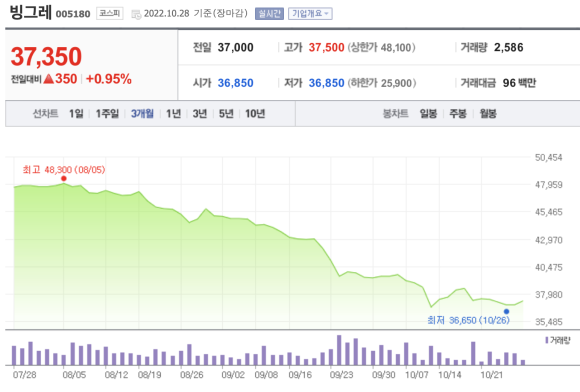Screen dimensions: 580x392
Task: Select the 1년 line chart tab
Action: 173,114
